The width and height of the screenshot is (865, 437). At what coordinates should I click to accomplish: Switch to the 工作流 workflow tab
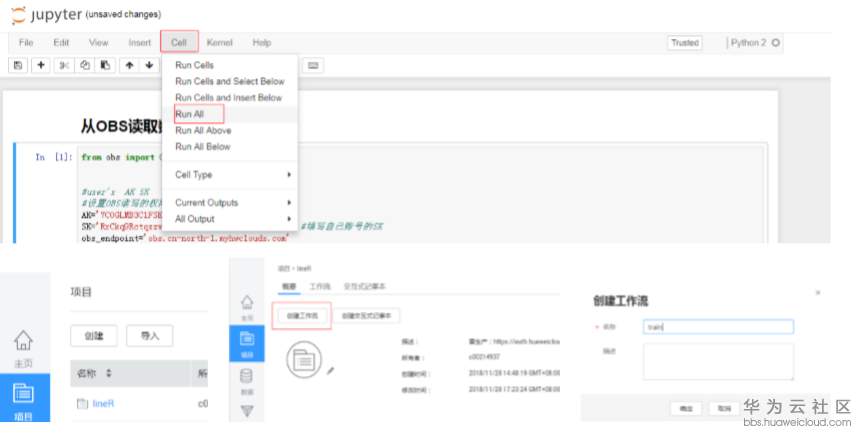319,286
